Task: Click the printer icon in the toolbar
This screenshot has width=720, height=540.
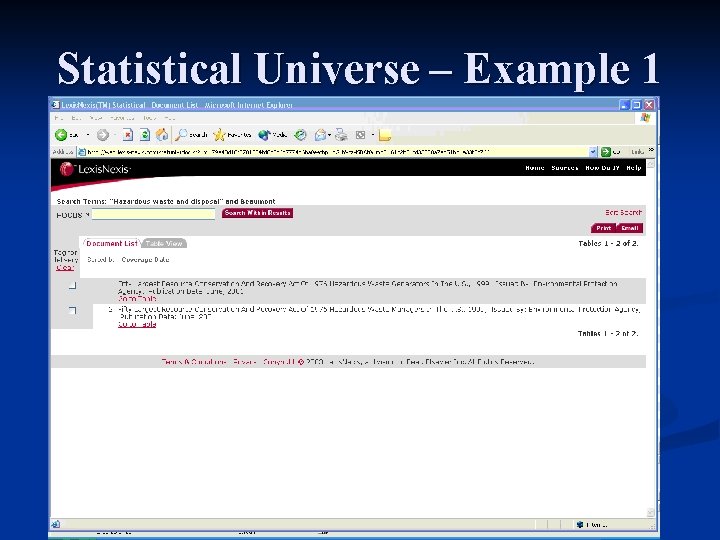Action: click(x=341, y=135)
